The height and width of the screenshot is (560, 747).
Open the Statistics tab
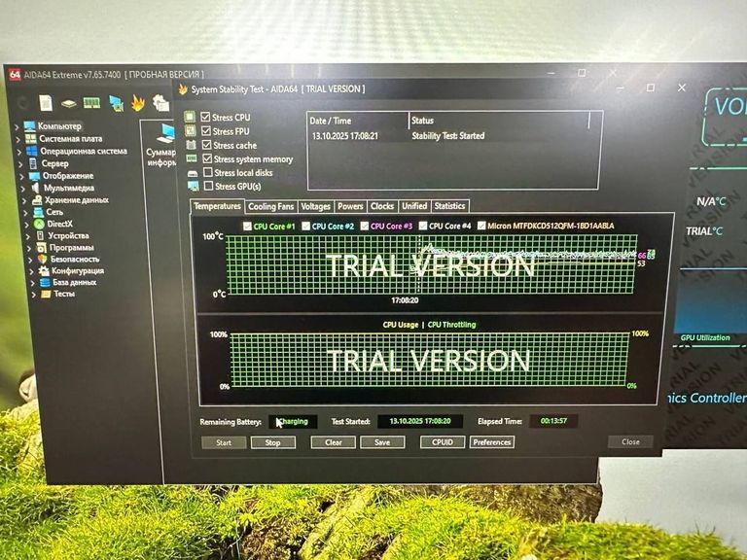click(449, 206)
